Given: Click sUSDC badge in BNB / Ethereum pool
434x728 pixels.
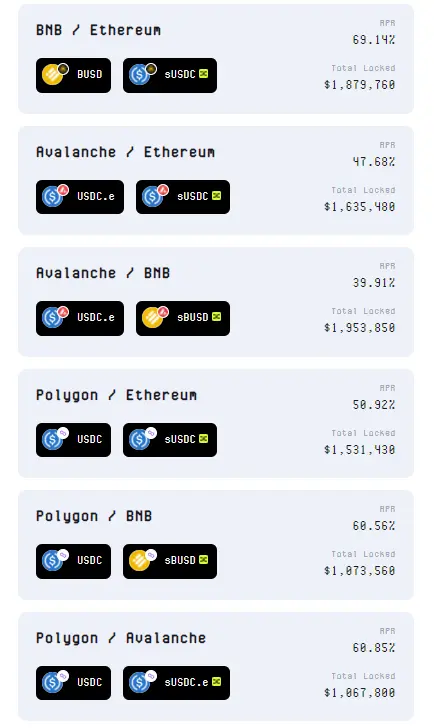Looking at the screenshot, I should pos(170,75).
